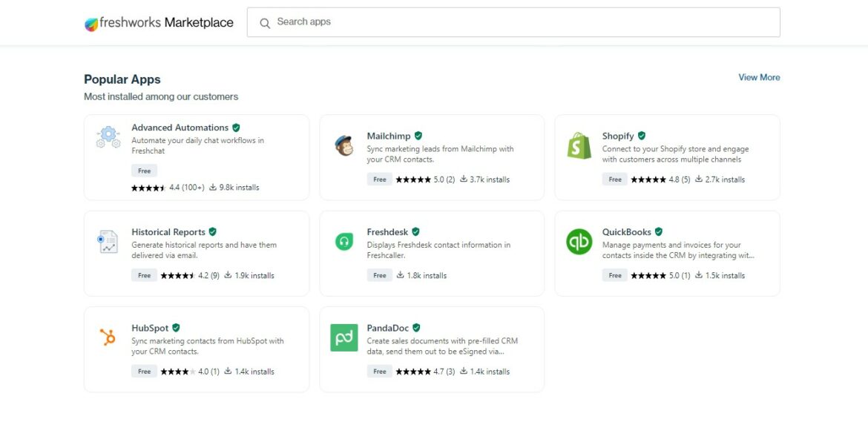
Task: Click "Manage payments and invoices" description
Action: (x=678, y=250)
